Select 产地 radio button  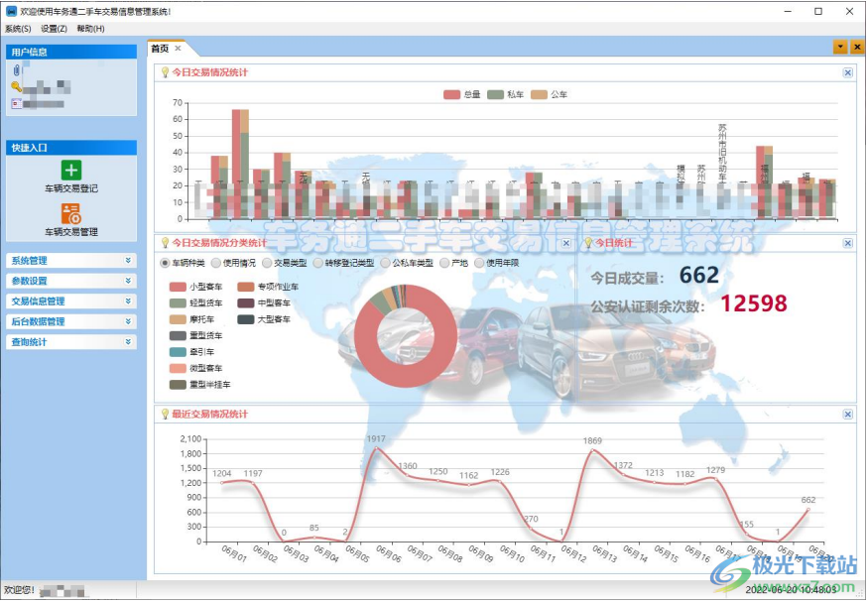point(444,264)
